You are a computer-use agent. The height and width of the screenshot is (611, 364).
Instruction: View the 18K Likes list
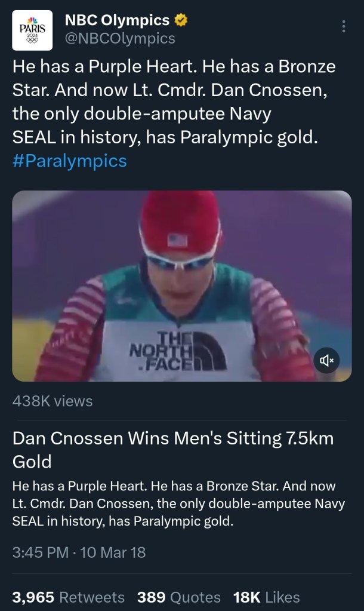pyautogui.click(x=266, y=597)
